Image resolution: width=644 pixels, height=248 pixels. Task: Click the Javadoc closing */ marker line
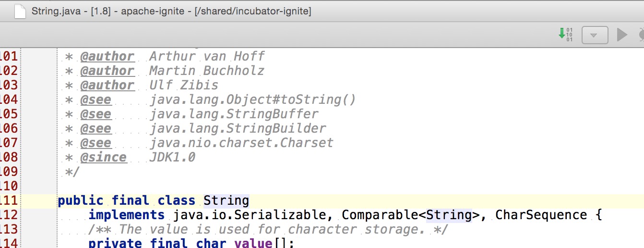(x=72, y=172)
